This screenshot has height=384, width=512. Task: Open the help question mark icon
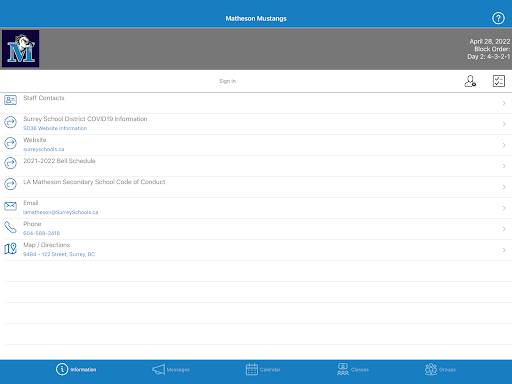[498, 18]
